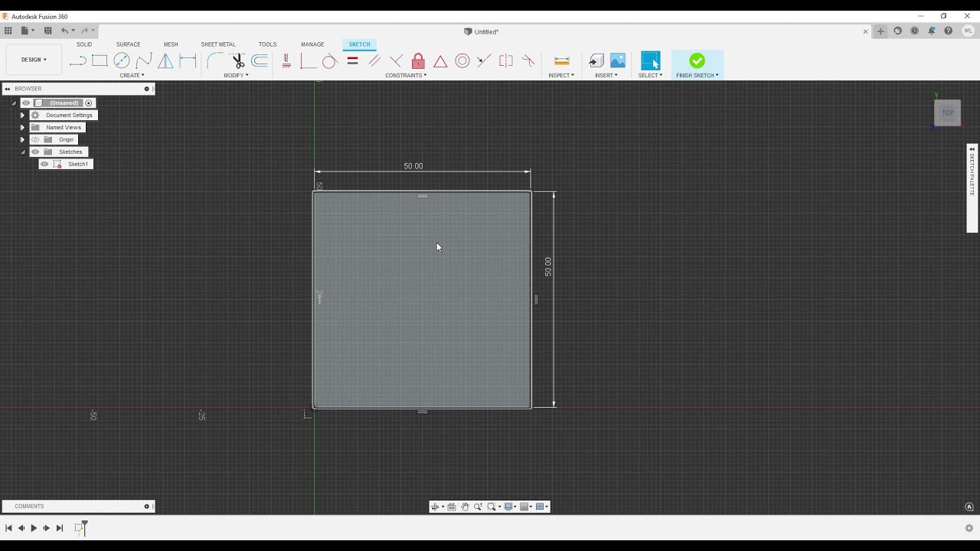Expand the Document Settings node
Viewport: 980px width, 551px height.
pos(22,115)
